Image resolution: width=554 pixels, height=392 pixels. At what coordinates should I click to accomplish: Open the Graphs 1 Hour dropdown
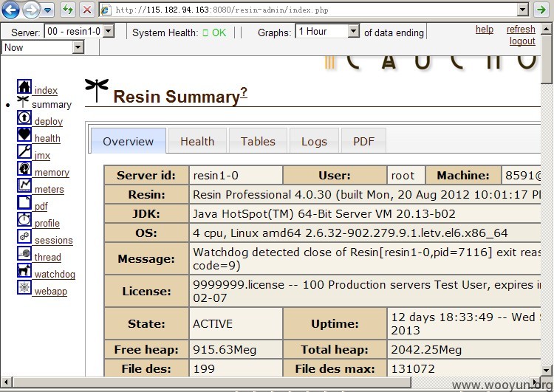[x=327, y=31]
